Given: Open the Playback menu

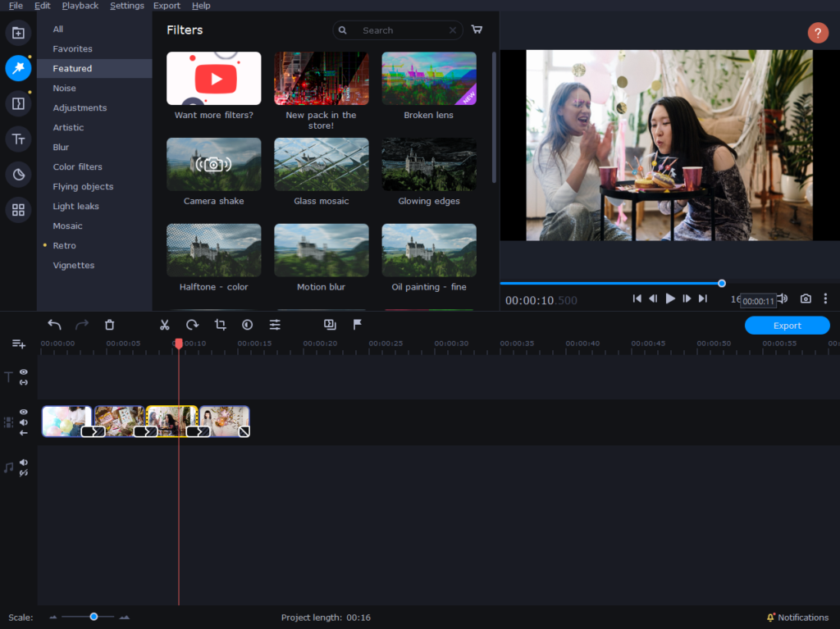Looking at the screenshot, I should coord(80,6).
